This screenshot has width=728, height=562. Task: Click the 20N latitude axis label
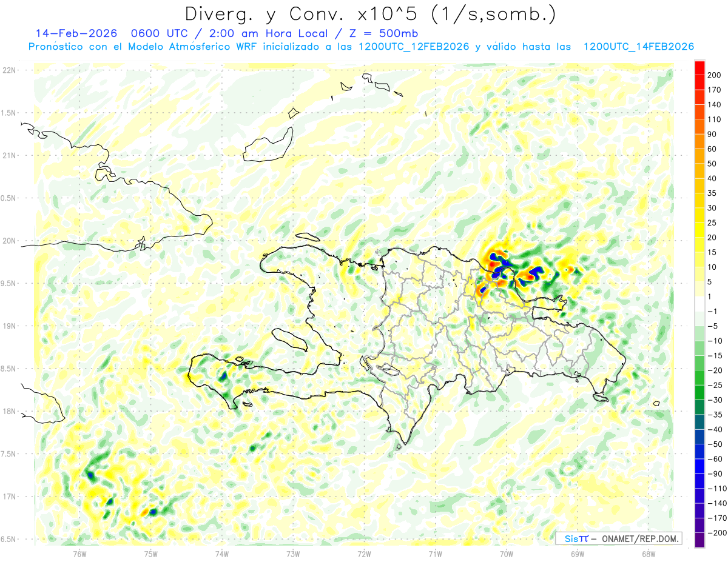(9, 241)
